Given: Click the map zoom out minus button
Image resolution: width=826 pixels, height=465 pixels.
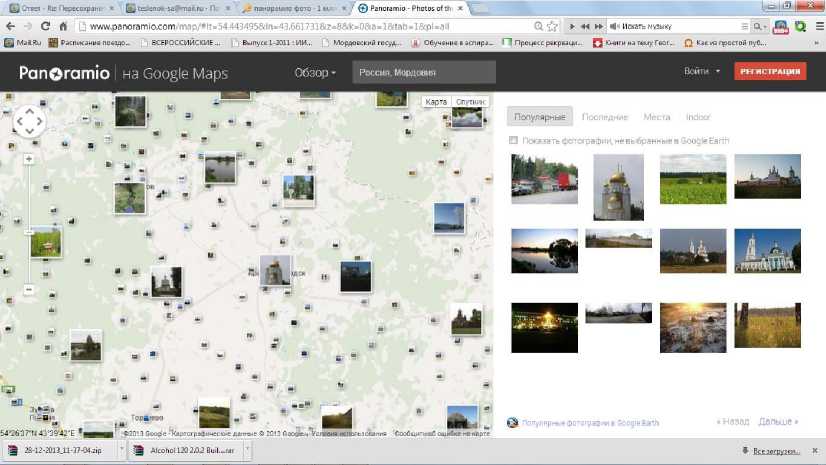Looking at the screenshot, I should click(29, 290).
